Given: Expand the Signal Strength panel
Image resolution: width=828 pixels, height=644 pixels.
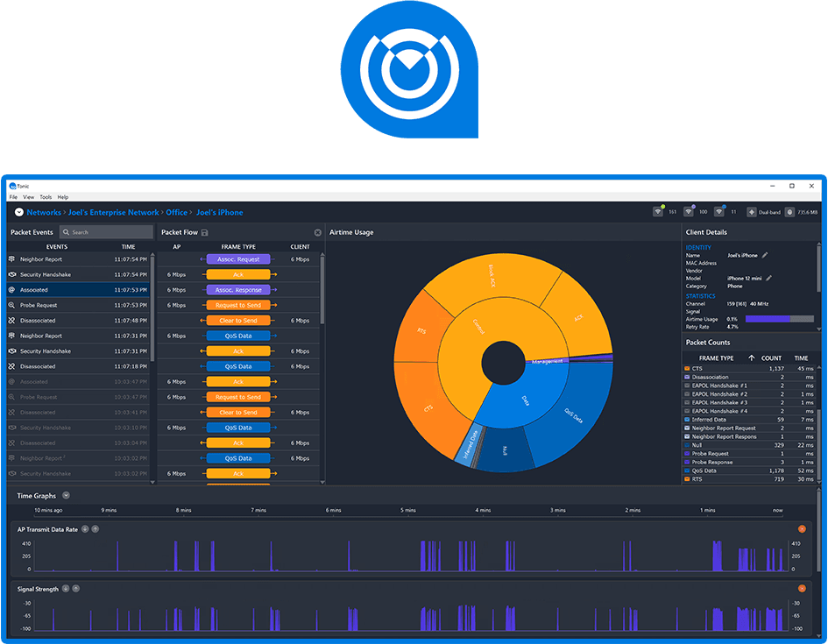Looking at the screenshot, I should click(x=76, y=589).
